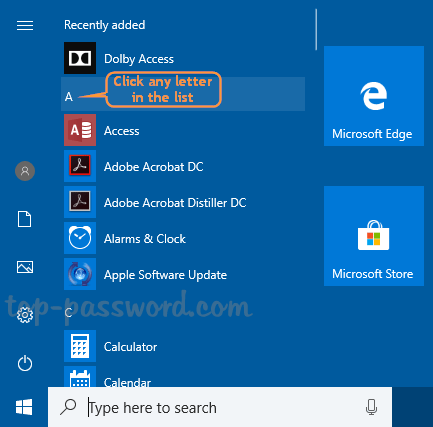Open the Pictures sidebar icon
This screenshot has width=433, height=427.
(x=25, y=267)
